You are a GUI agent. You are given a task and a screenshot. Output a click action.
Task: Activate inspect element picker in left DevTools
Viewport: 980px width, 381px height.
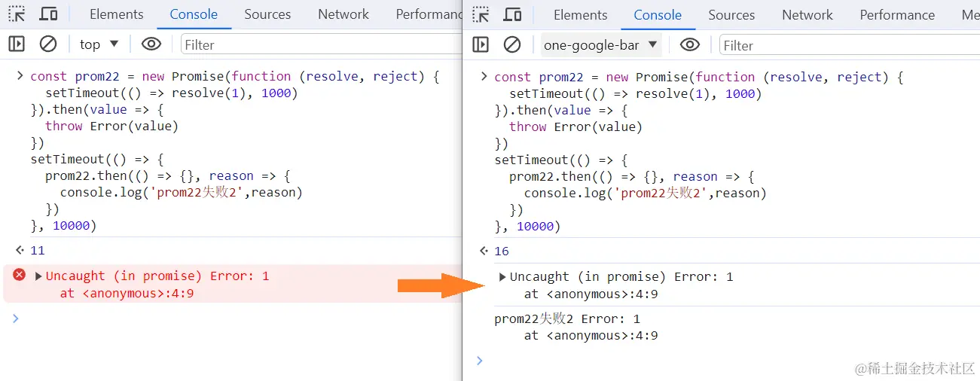pos(17,14)
